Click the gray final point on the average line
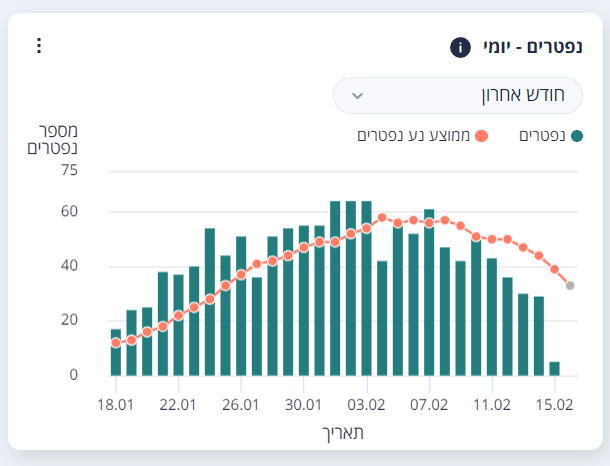This screenshot has height=466, width=610. click(x=570, y=286)
